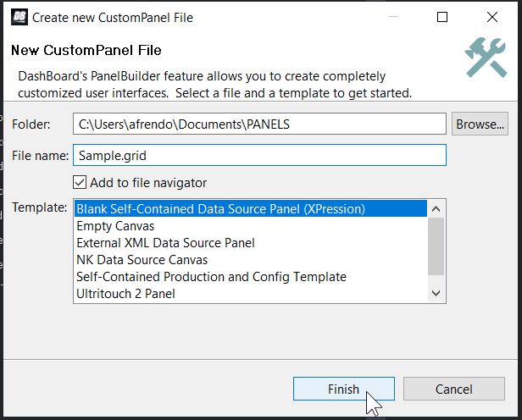Maximize the CustomPanel dialog window
The width and height of the screenshot is (522, 420).
[x=442, y=16]
